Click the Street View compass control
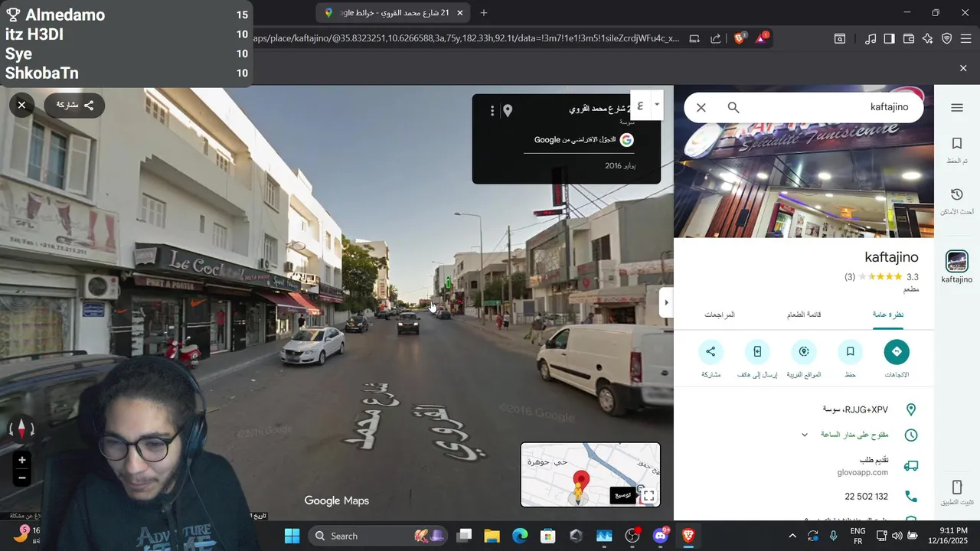 coord(21,428)
